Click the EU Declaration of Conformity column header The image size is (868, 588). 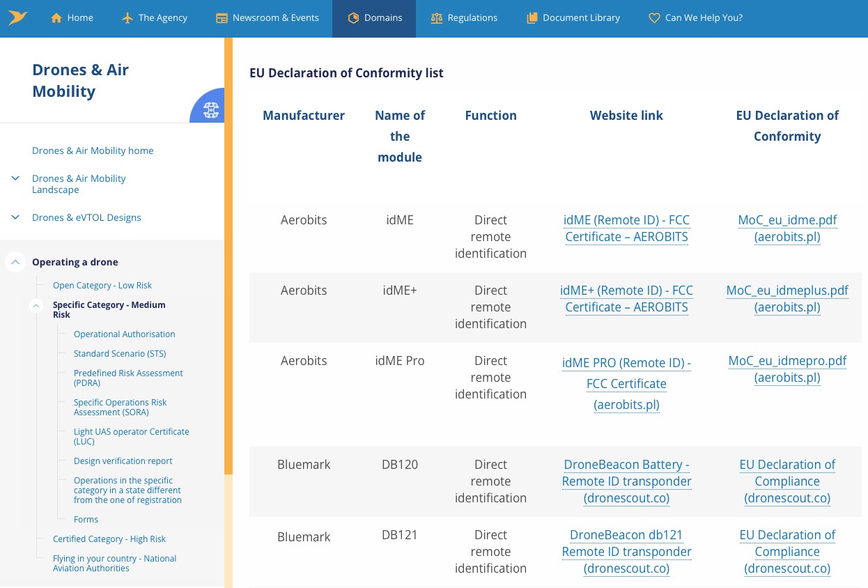[x=787, y=126]
